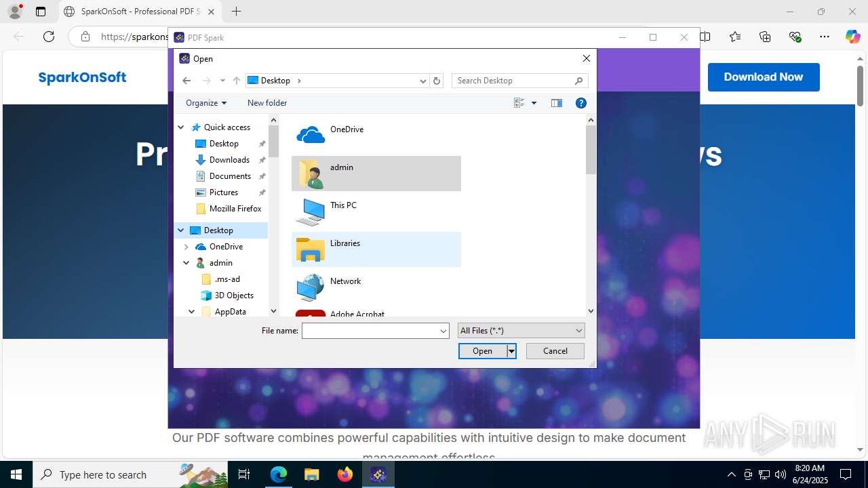The height and width of the screenshot is (488, 868).
Task: Click the New folder button
Action: click(x=267, y=103)
